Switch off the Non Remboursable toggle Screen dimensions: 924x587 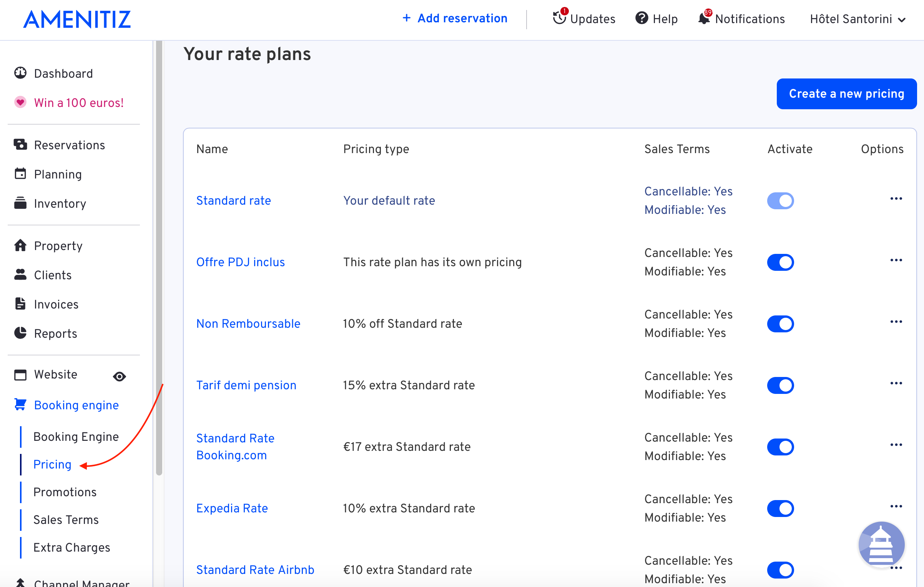pyautogui.click(x=780, y=324)
